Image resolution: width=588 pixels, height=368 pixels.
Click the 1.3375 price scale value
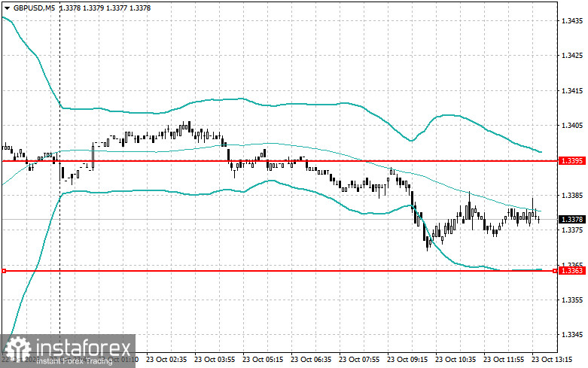572,230
